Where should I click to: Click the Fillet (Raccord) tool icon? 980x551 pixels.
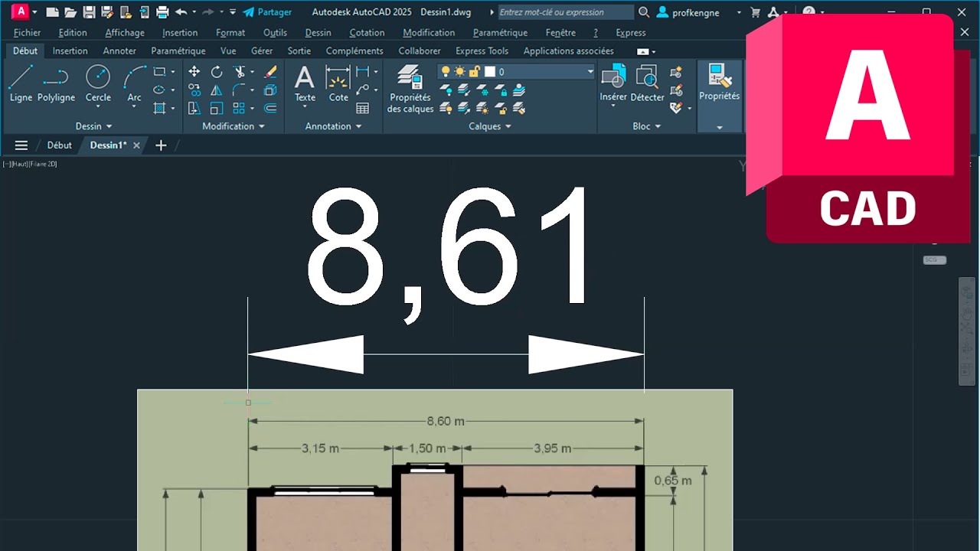click(239, 90)
